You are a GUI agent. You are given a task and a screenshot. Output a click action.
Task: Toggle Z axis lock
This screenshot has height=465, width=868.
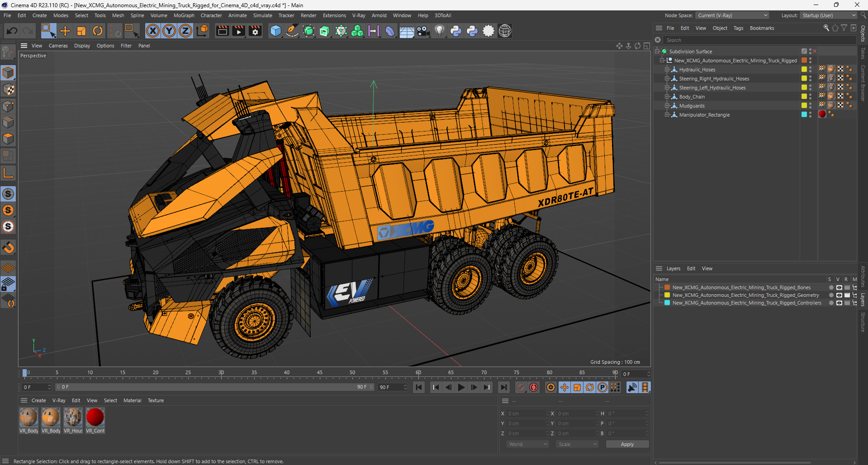[185, 31]
